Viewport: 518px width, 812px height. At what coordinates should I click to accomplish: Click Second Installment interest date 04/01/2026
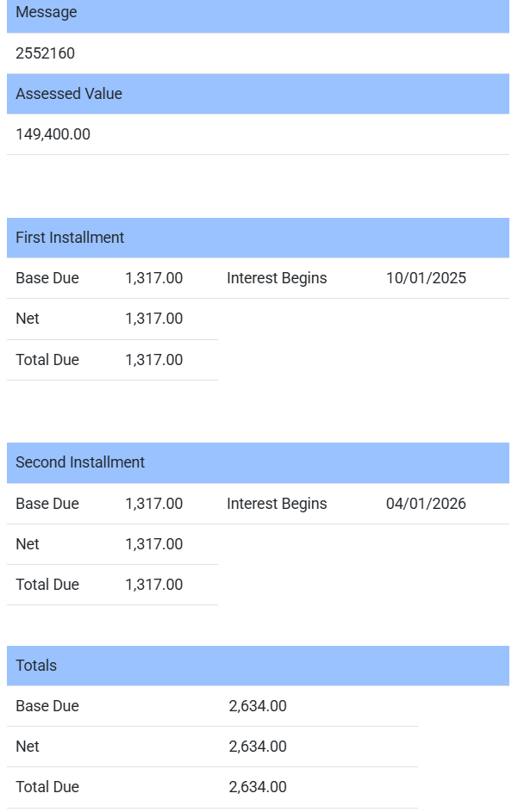426,504
